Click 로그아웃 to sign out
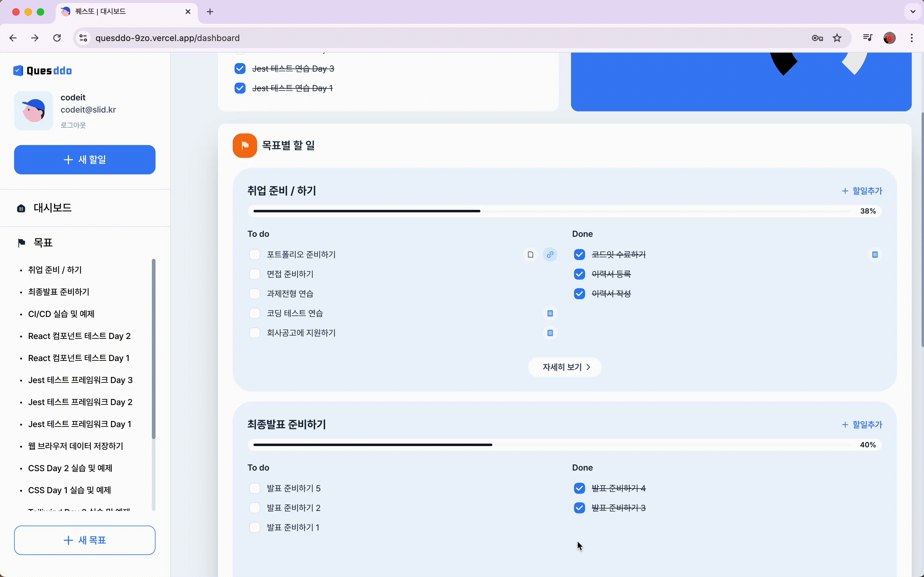The image size is (924, 577). (x=73, y=125)
